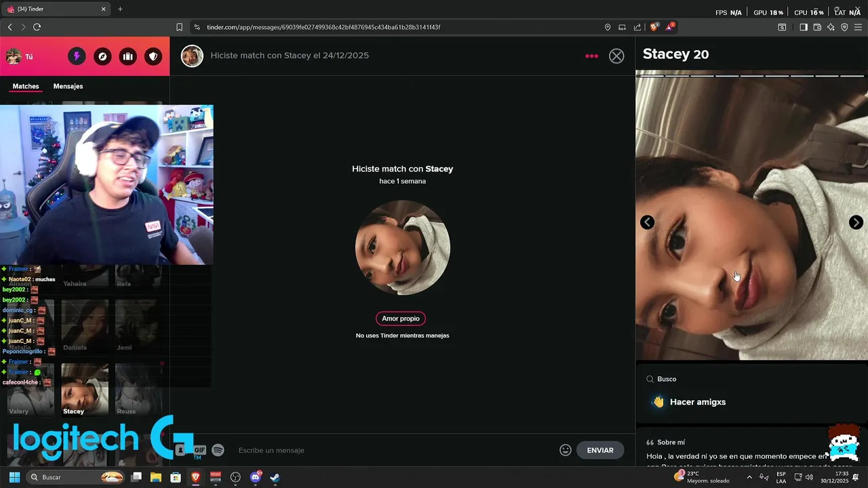Viewport: 868px width, 488px height.
Task: Open the ESP LAA language switcher
Action: point(781,477)
